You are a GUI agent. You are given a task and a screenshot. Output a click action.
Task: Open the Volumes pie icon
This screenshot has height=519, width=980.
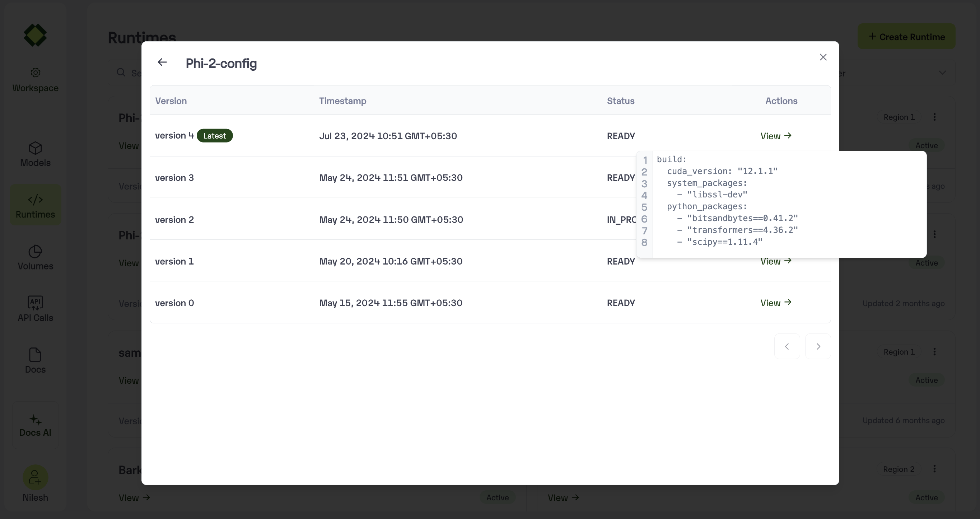point(36,252)
